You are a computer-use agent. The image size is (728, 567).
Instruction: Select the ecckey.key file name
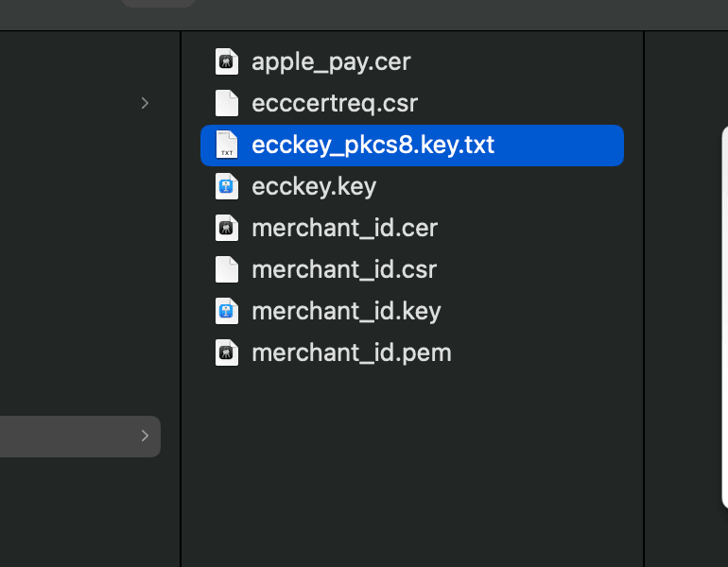[x=314, y=187]
